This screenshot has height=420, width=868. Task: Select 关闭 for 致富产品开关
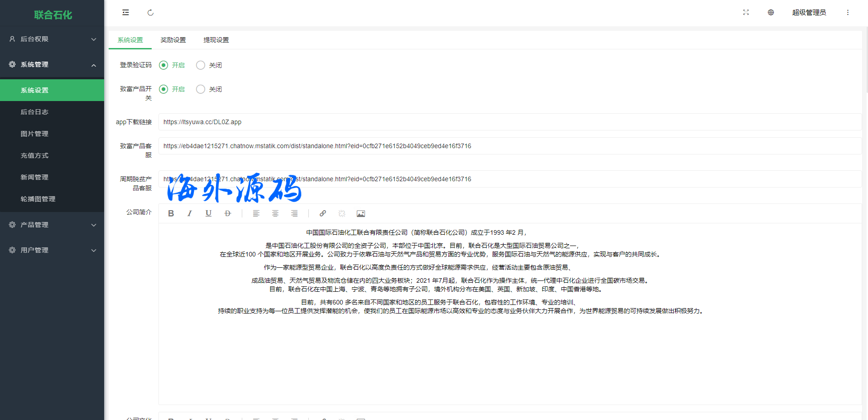click(201, 89)
